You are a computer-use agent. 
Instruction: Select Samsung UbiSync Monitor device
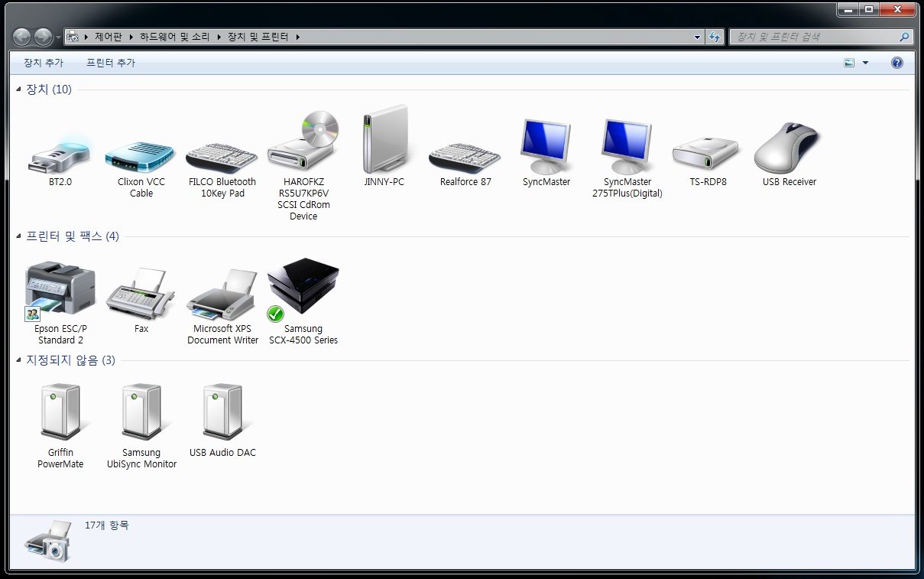tap(141, 426)
